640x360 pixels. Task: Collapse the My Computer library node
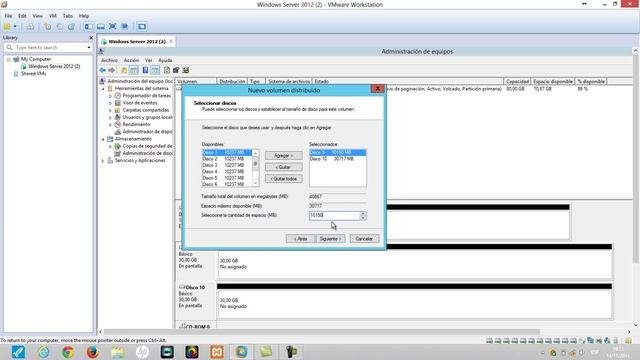(9, 60)
